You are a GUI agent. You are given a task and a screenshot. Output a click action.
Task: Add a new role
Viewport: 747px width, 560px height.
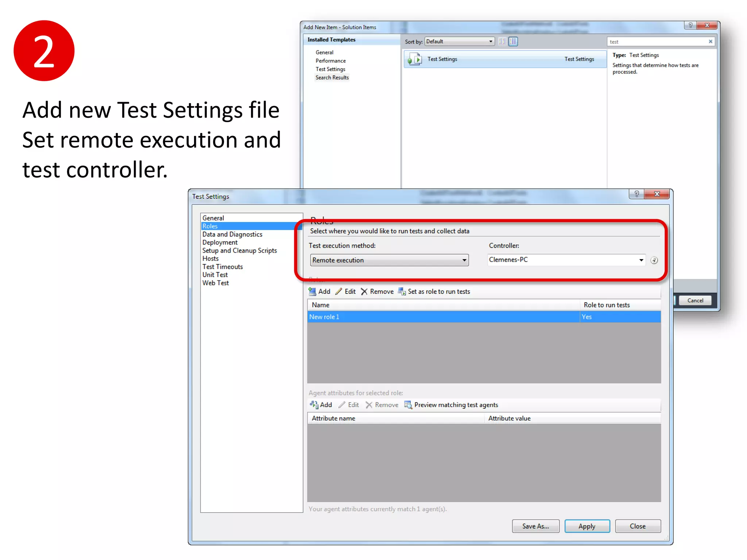pos(320,292)
